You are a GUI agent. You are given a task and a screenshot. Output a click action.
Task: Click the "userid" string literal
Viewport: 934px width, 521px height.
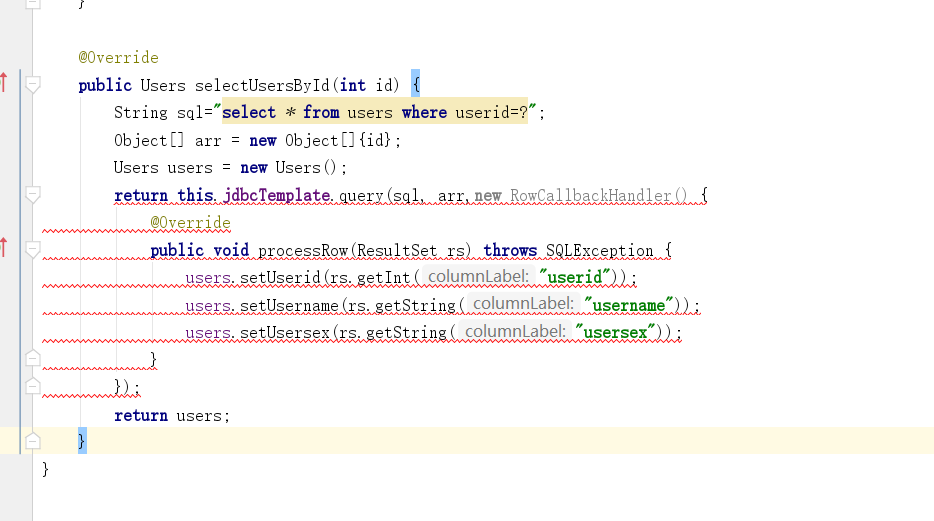(x=574, y=278)
